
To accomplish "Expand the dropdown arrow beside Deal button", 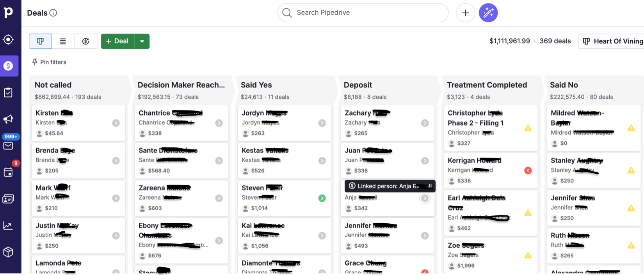I will [x=142, y=41].
